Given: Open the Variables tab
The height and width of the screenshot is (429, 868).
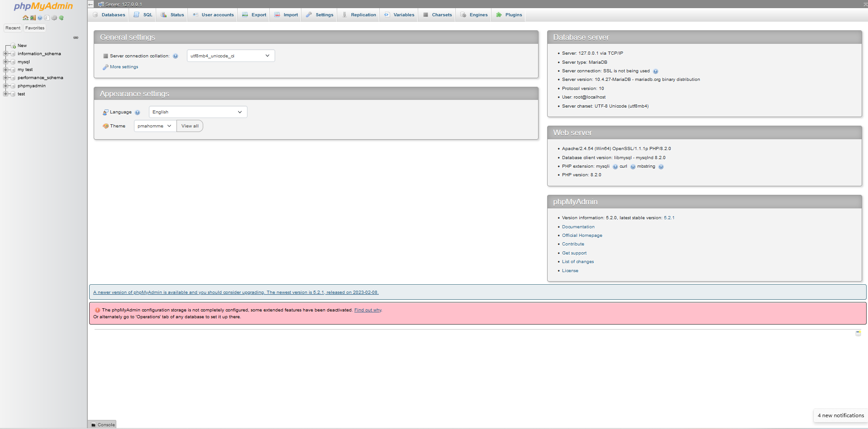Looking at the screenshot, I should tap(399, 15).
